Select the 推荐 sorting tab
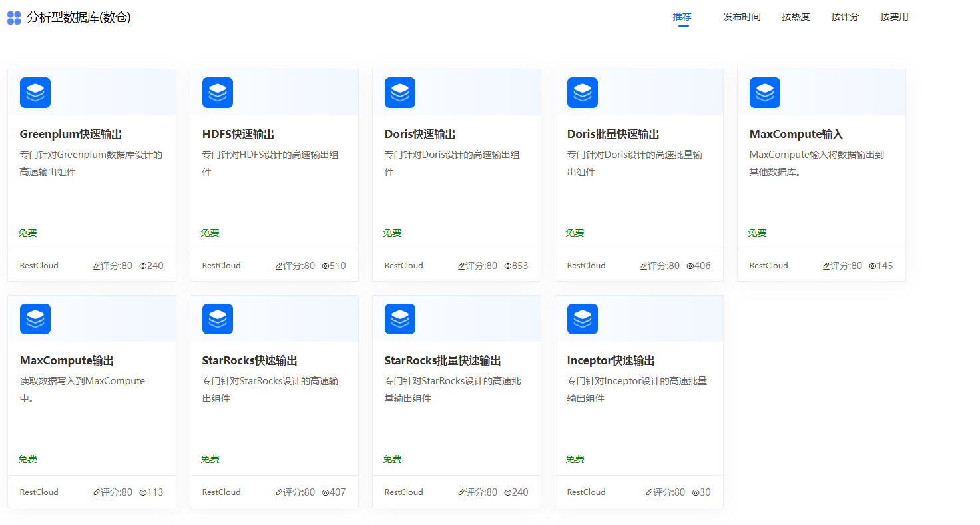This screenshot has height=525, width=980. (x=682, y=17)
